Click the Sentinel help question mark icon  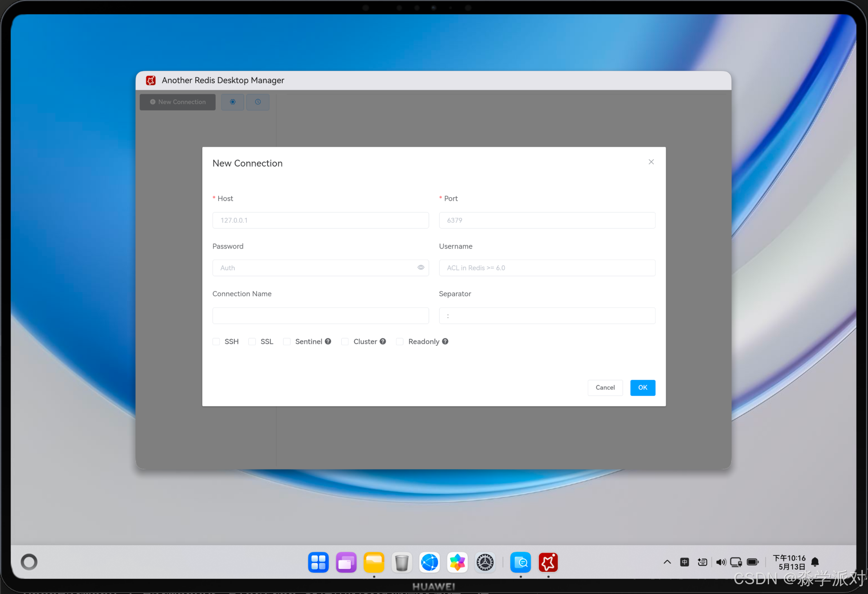point(328,341)
